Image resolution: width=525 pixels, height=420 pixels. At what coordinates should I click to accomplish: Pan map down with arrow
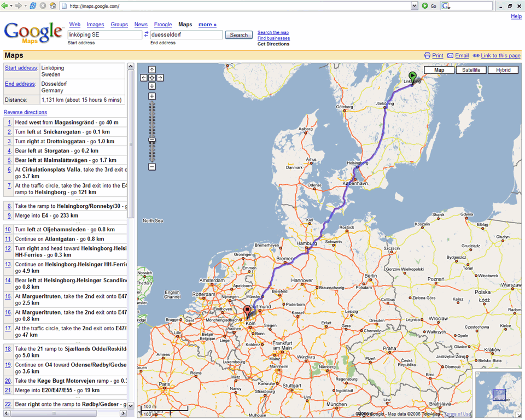pos(152,86)
